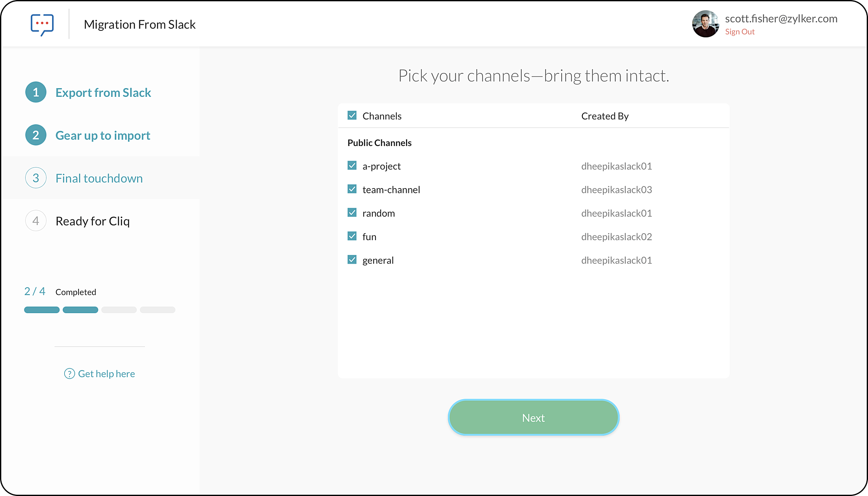Click the step 2 circle icon
868x496 pixels.
(36, 135)
